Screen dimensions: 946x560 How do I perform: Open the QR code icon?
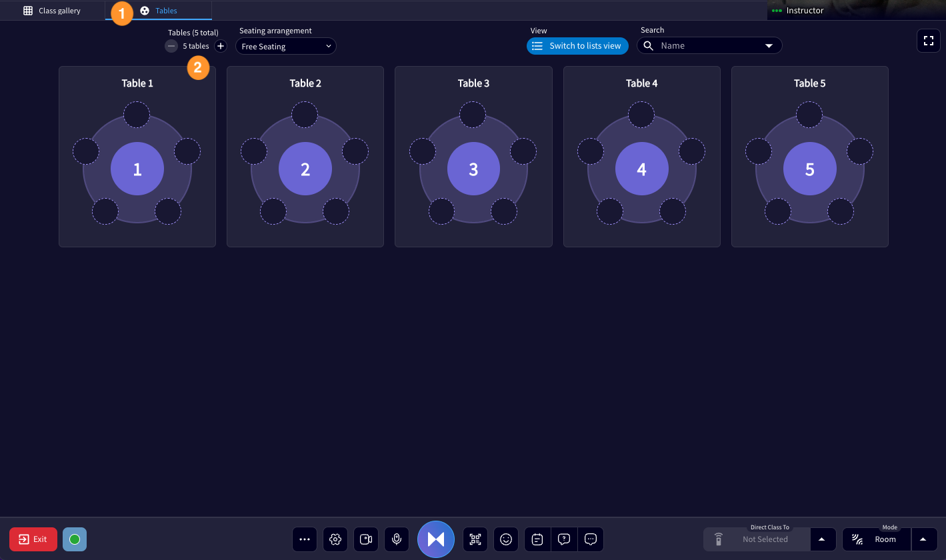pos(475,539)
